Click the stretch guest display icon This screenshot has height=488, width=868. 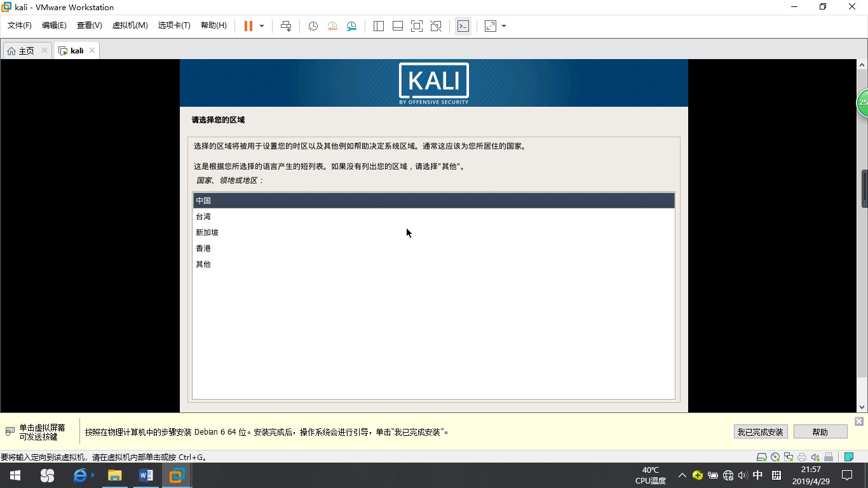491,26
